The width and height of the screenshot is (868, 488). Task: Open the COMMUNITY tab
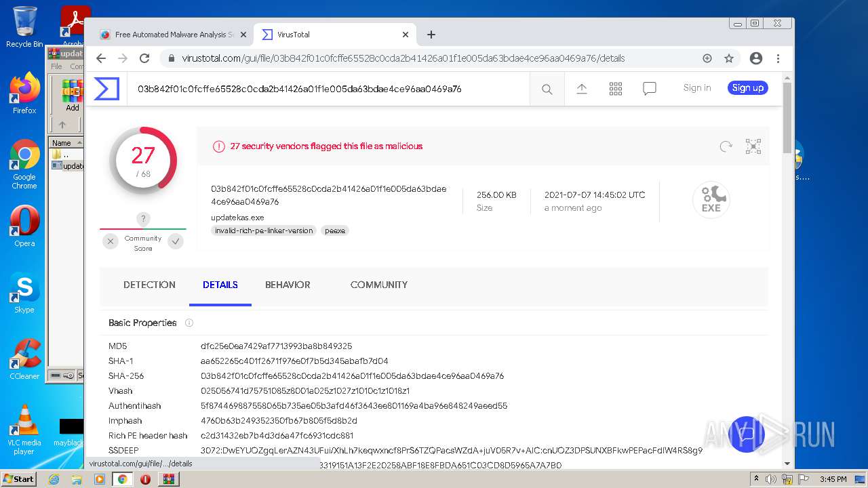[x=379, y=285]
